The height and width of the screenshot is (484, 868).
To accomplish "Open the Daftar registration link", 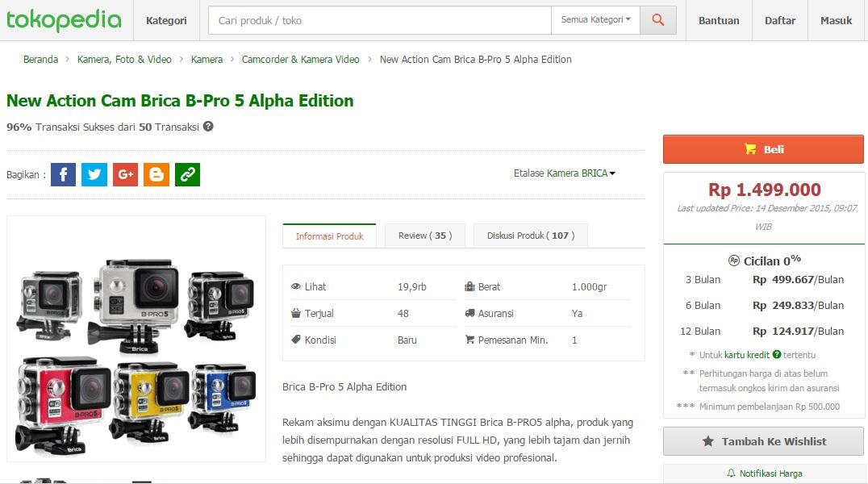I will (x=780, y=20).
